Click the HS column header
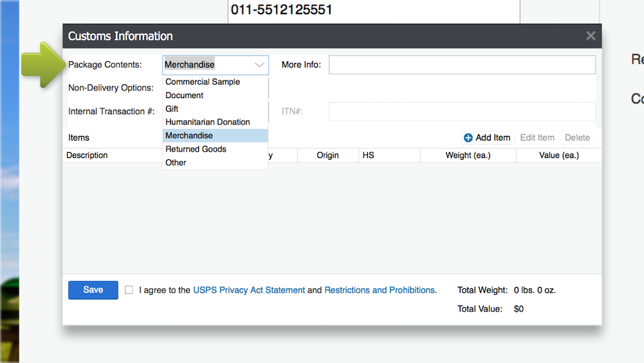 tap(368, 155)
